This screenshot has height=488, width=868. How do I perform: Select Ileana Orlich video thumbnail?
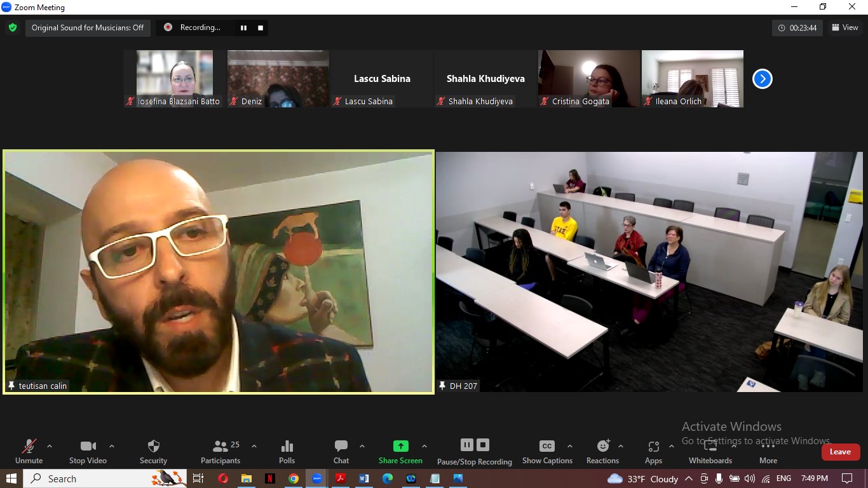coord(693,79)
